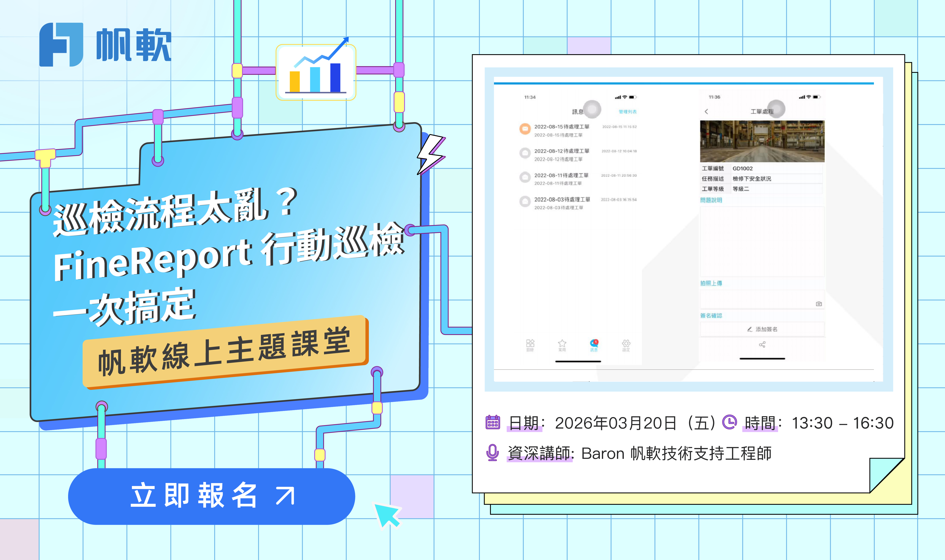
Task: Click the bar chart growth icon
Action: click(x=316, y=72)
